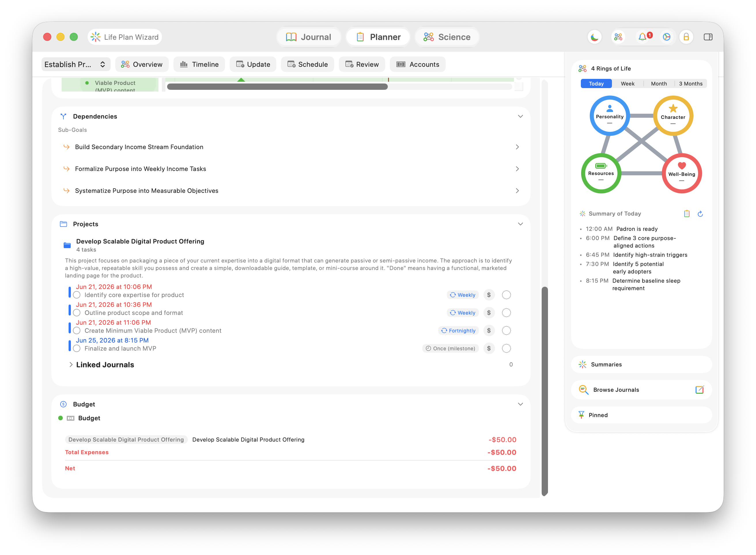756x555 pixels.
Task: Click the blue clock progress icon
Action: coord(667,37)
